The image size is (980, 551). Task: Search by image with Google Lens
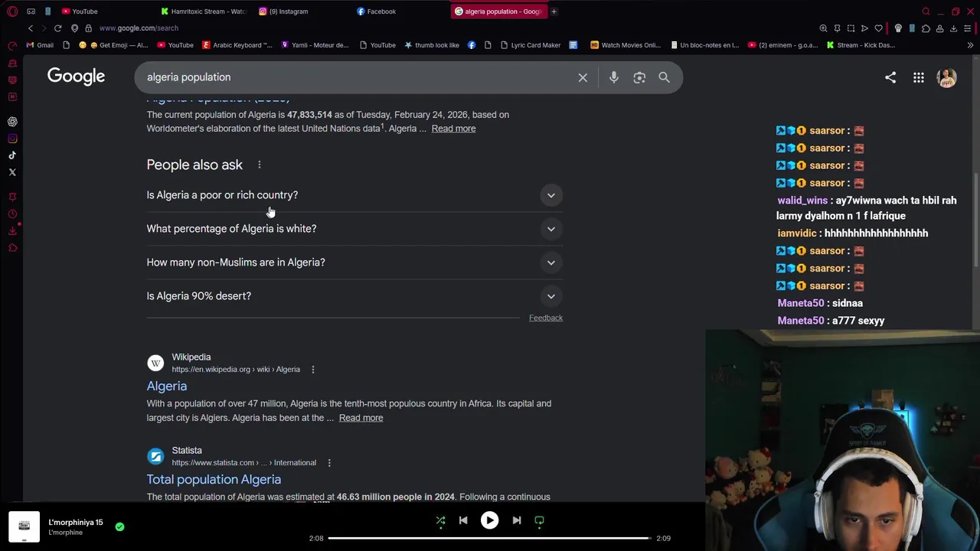[x=639, y=77]
